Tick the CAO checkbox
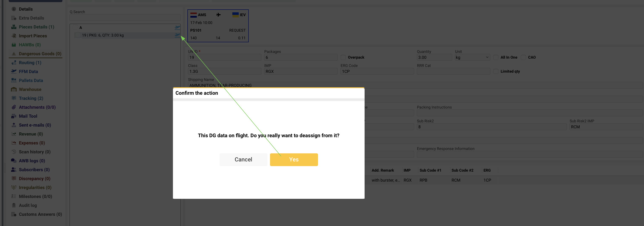Viewport: 644px width, 226px height. (x=523, y=57)
